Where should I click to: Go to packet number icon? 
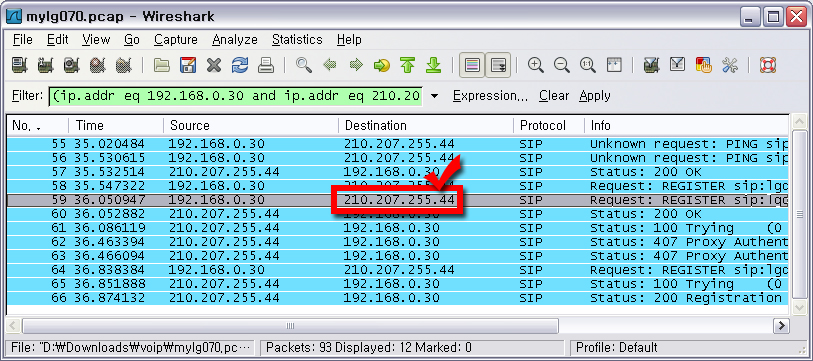pyautogui.click(x=382, y=65)
